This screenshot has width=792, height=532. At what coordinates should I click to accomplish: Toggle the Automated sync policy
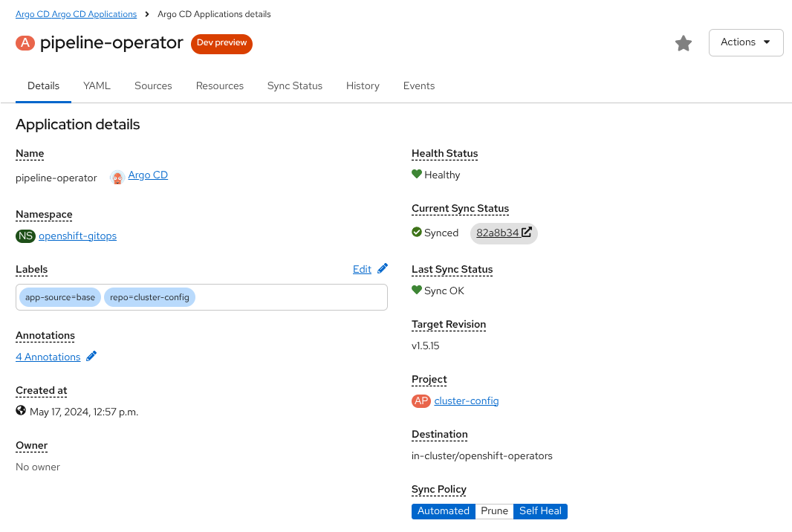pos(444,511)
